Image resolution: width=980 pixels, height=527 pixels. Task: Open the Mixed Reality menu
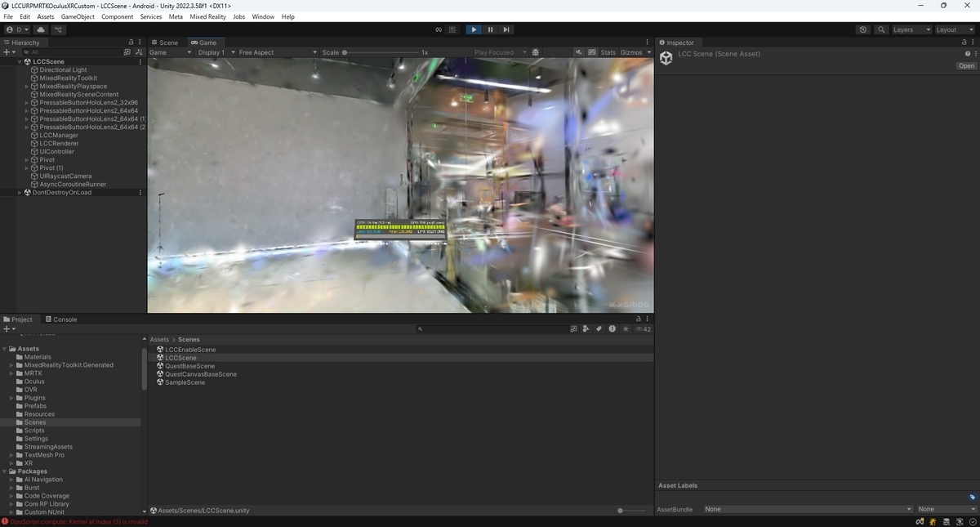(x=207, y=16)
